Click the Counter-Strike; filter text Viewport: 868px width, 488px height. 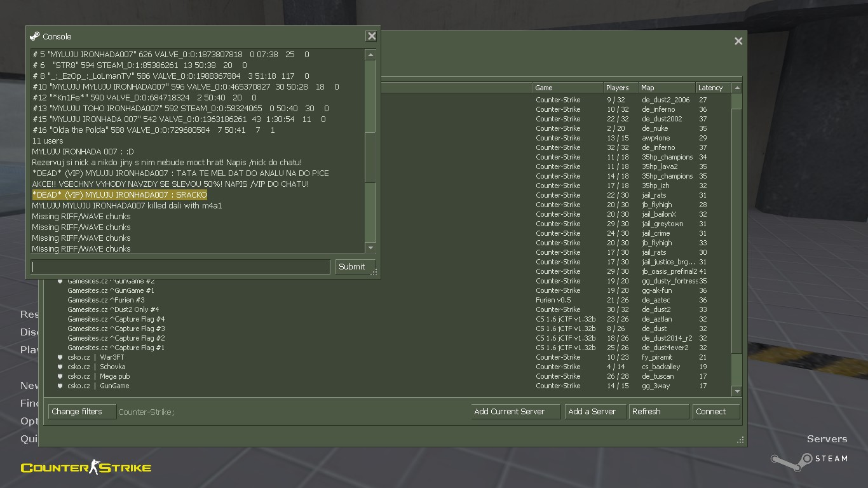point(146,412)
